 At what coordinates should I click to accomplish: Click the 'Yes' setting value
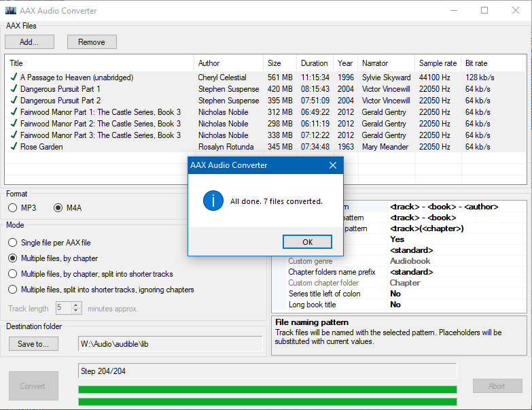[397, 239]
